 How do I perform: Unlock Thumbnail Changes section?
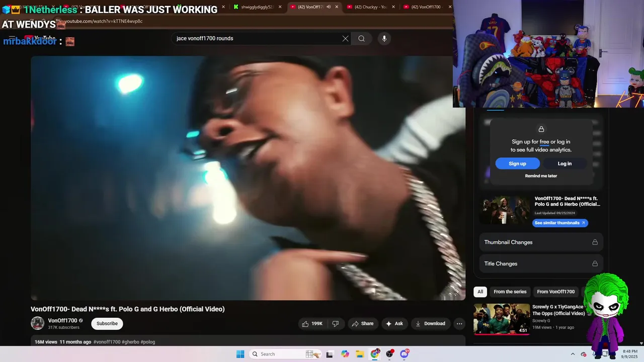541,242
